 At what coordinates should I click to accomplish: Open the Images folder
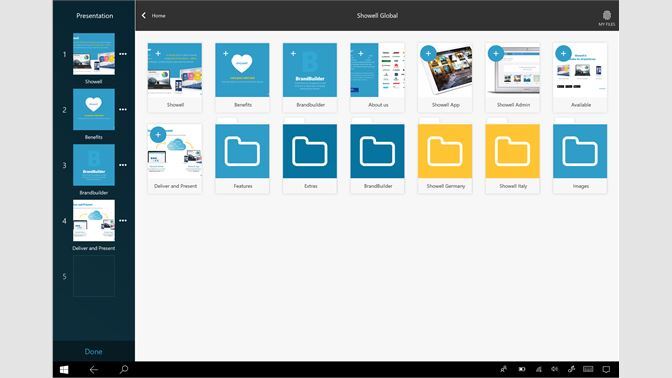(x=580, y=159)
